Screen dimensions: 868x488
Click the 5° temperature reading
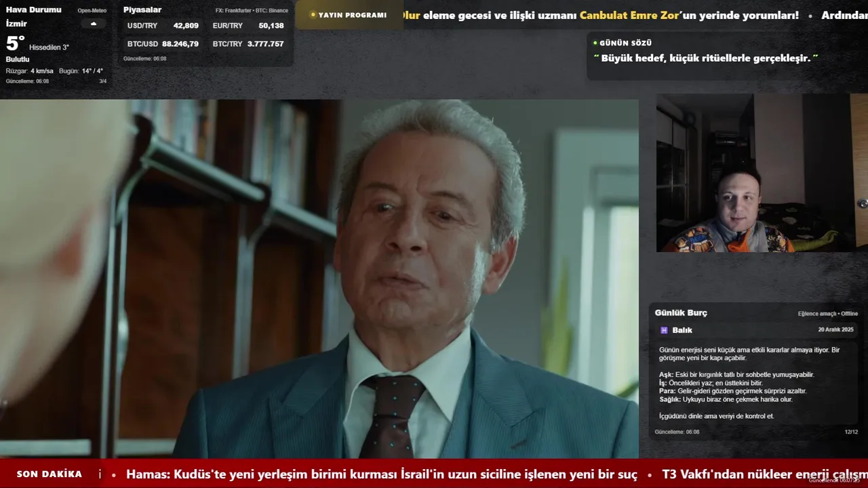[x=15, y=44]
